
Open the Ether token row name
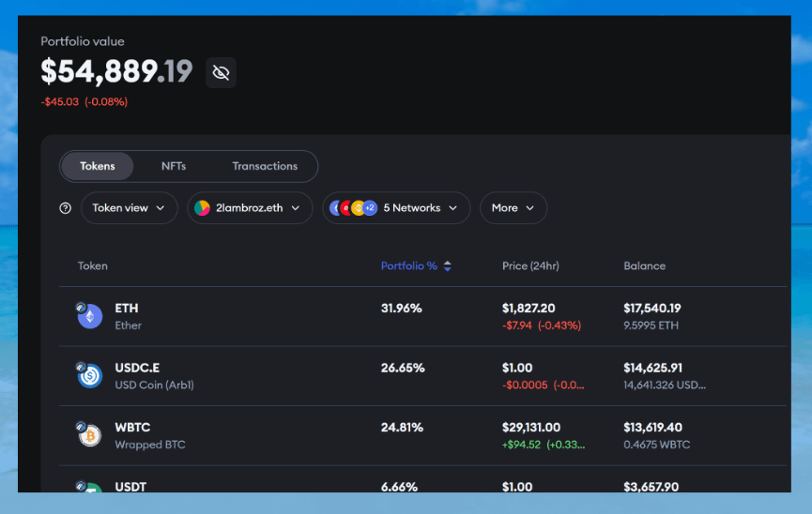(x=128, y=325)
